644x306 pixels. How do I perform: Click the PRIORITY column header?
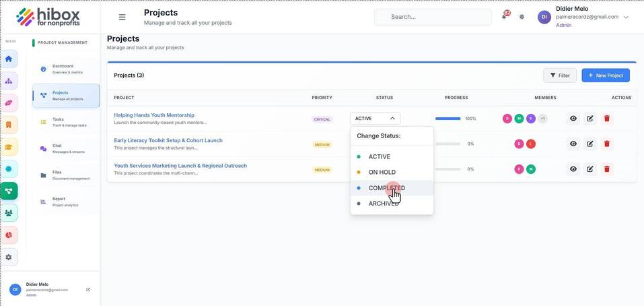[x=322, y=98]
